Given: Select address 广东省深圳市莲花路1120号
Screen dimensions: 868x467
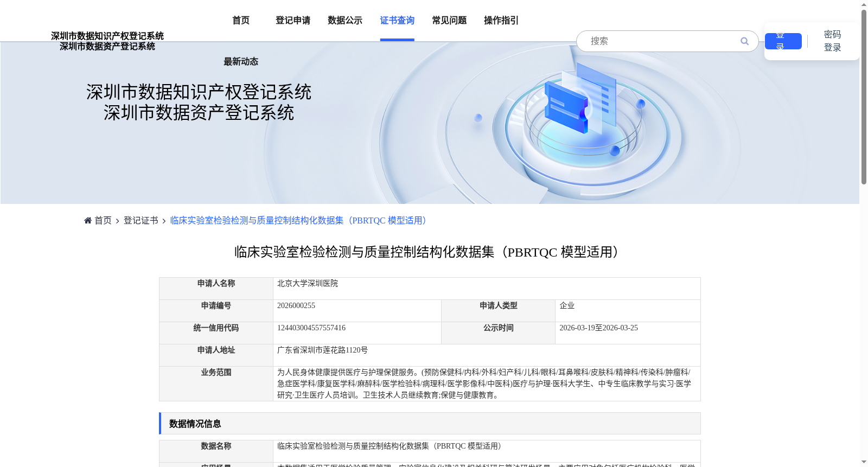Looking at the screenshot, I should click(x=323, y=350).
